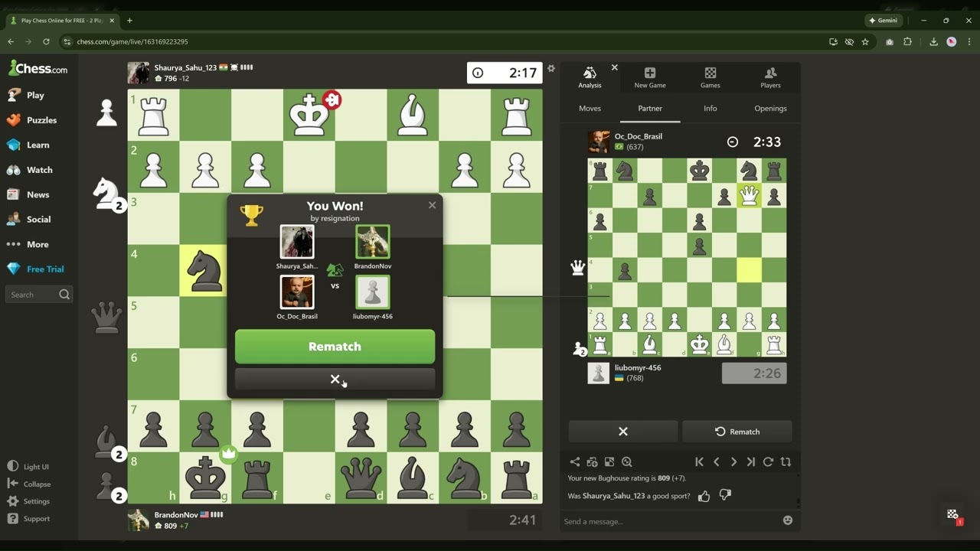Image resolution: width=980 pixels, height=551 pixels.
Task: Click the add-to-library icon near share
Action: (592, 461)
